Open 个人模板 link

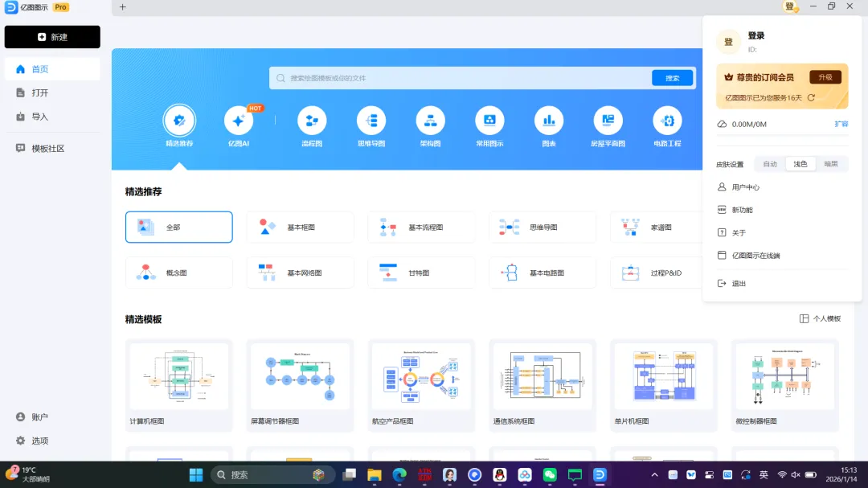click(x=821, y=318)
